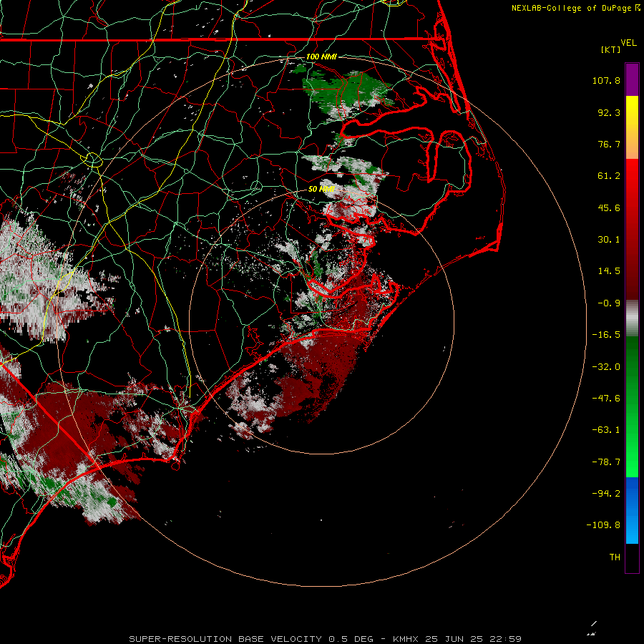Click the -0.9 velocity scale value
Image resolution: width=644 pixels, height=644 pixels.
609,303
